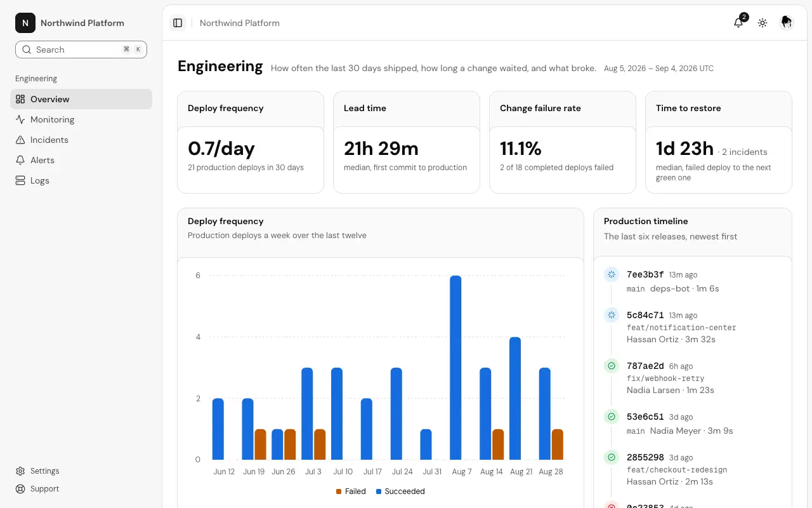
Task: Click the success check icon beside 53e6c51
Action: point(612,417)
